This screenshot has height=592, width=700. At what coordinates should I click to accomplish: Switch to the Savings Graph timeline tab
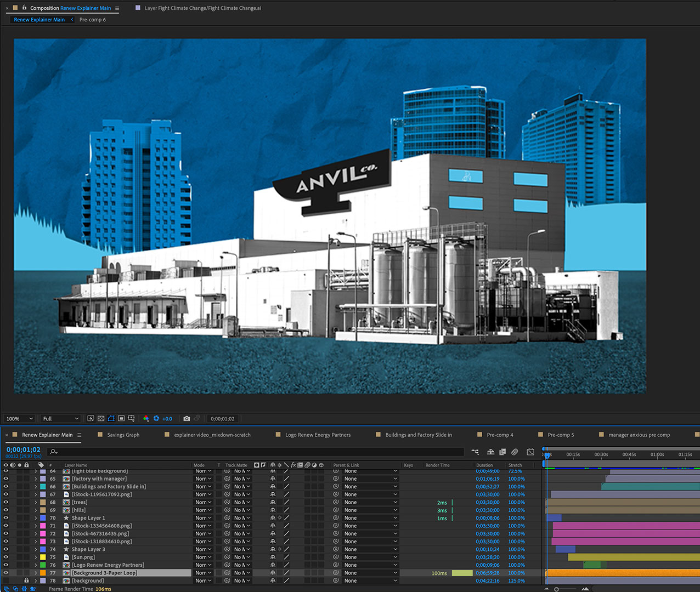tap(123, 435)
